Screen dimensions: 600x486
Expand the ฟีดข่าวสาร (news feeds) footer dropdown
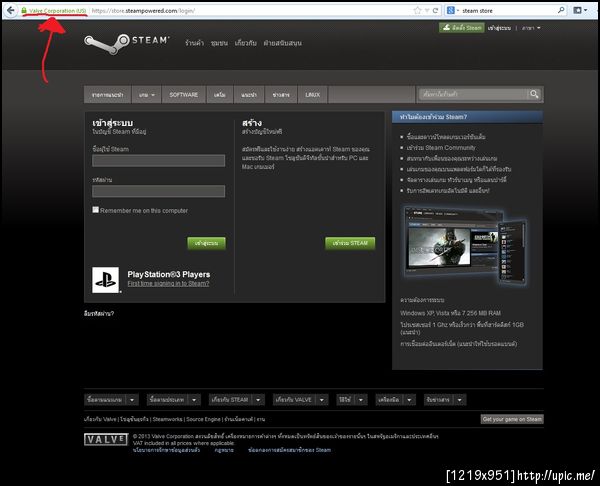[x=460, y=400]
